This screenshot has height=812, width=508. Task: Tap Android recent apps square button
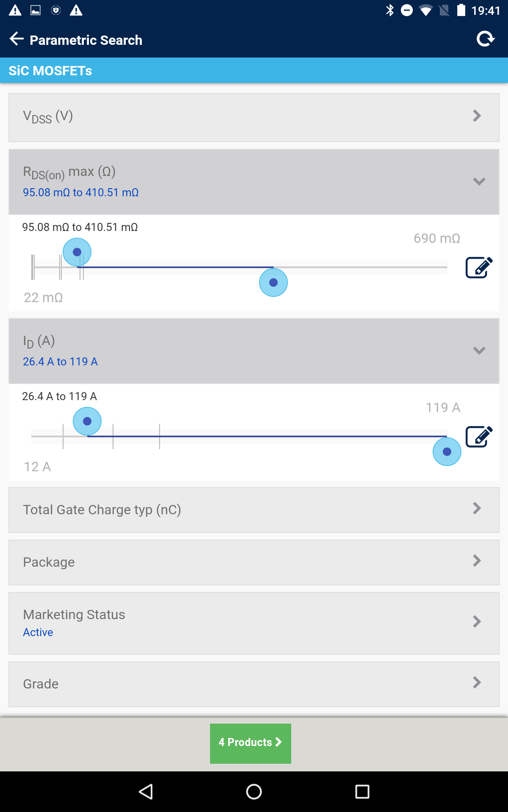(x=362, y=792)
